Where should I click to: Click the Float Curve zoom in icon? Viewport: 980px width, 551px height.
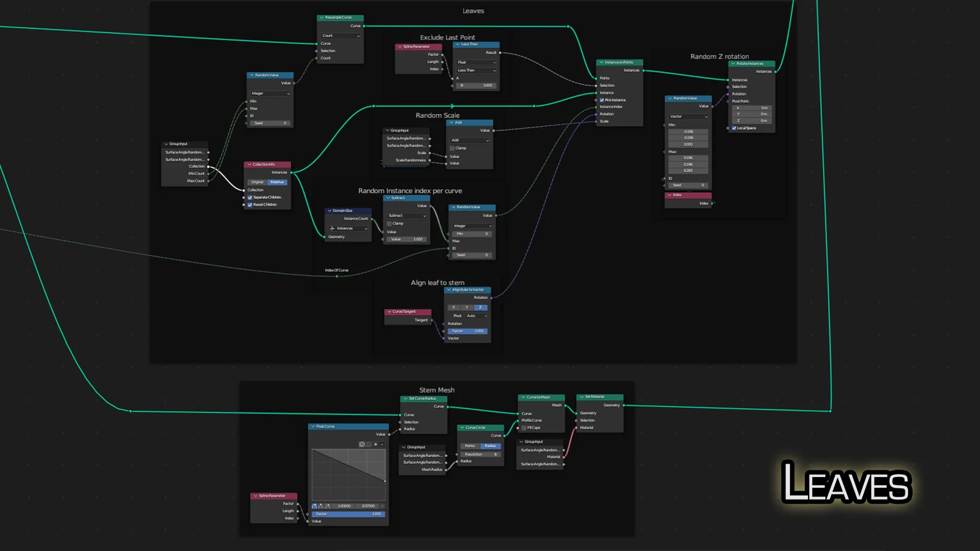coord(362,444)
